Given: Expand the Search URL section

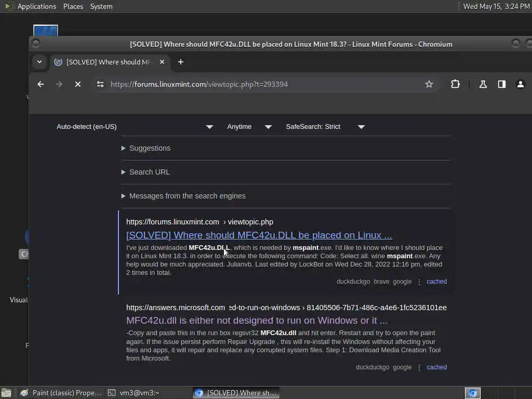Looking at the screenshot, I should (x=145, y=172).
